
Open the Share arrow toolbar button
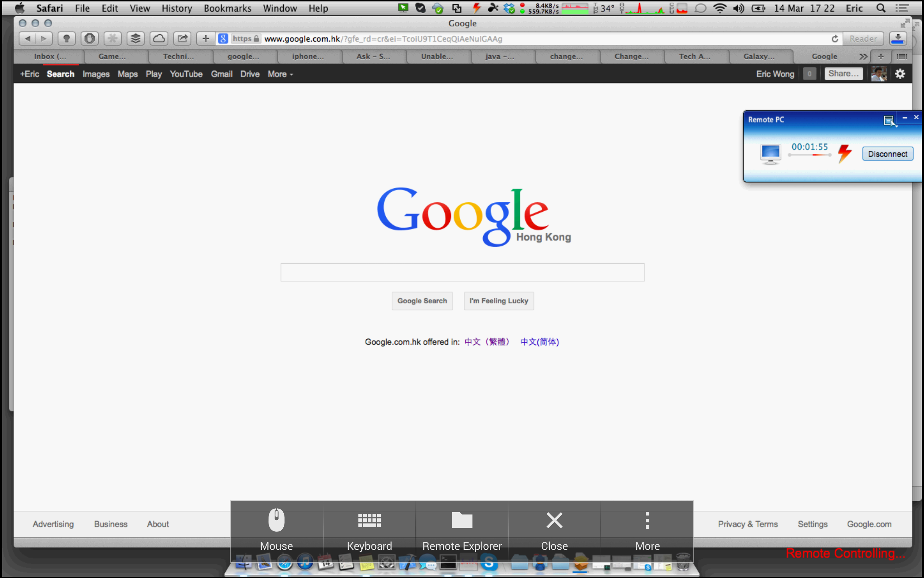pos(182,39)
